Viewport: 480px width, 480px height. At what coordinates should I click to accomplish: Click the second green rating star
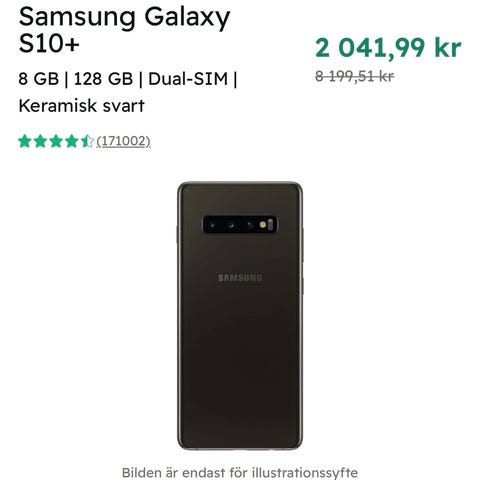[40, 141]
